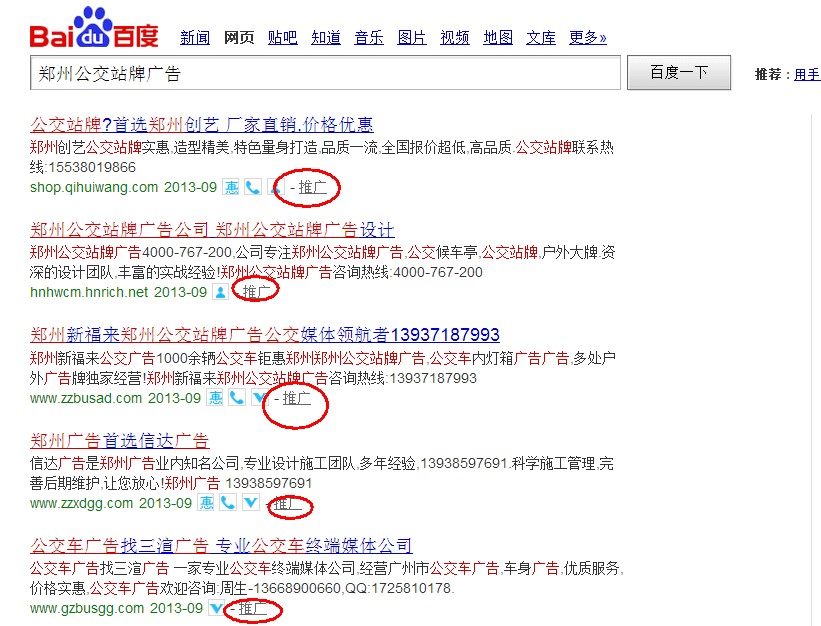Click 惠 icon on shop.qihuiwang.com result
Image resolution: width=821 pixels, height=626 pixels.
tap(231, 187)
